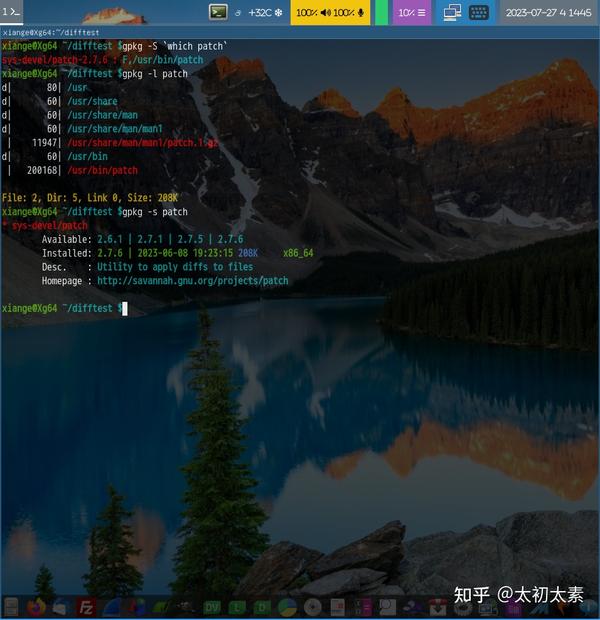The height and width of the screenshot is (620, 600).
Task: Open file cabinet icon in dock
Action: pos(10,607)
